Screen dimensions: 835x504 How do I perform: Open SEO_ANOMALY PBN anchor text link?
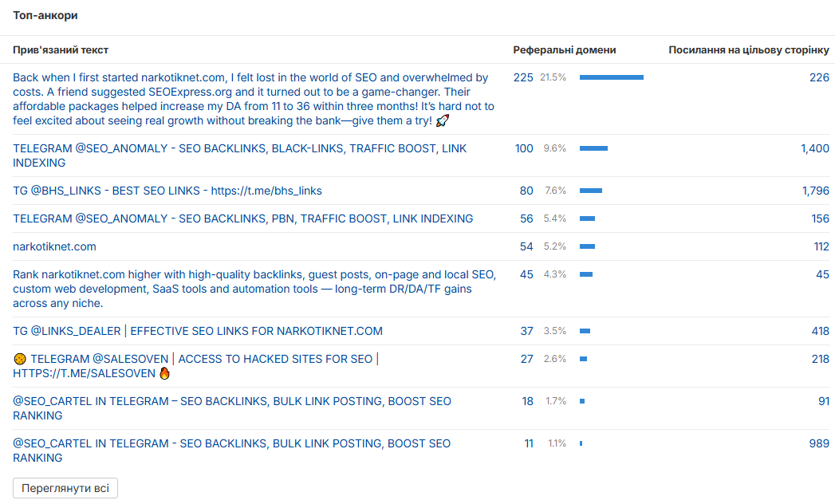coord(242,219)
